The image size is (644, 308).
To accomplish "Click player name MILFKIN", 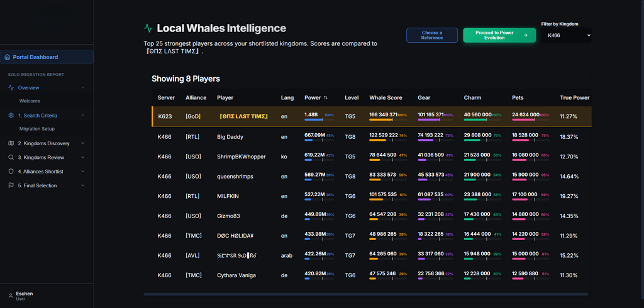I will click(227, 196).
